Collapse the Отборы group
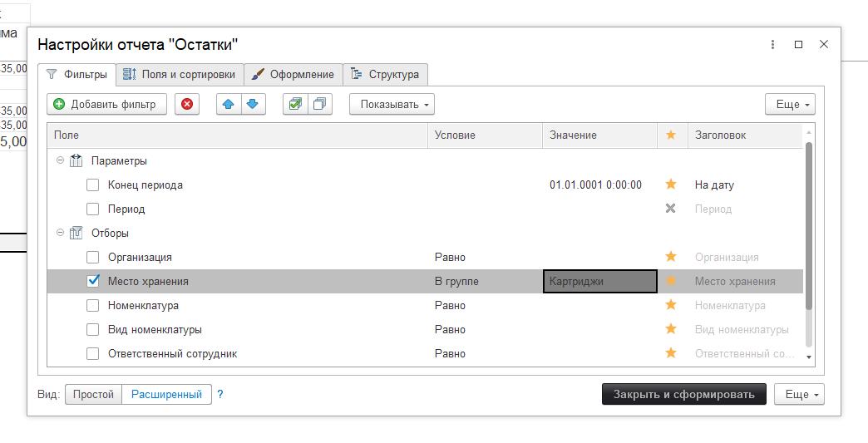The width and height of the screenshot is (868, 443). pos(60,233)
